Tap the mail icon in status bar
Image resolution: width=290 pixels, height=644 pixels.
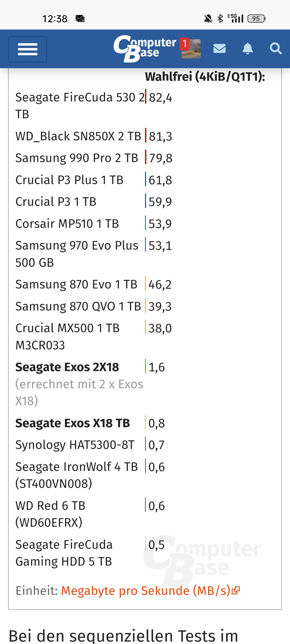(80, 19)
